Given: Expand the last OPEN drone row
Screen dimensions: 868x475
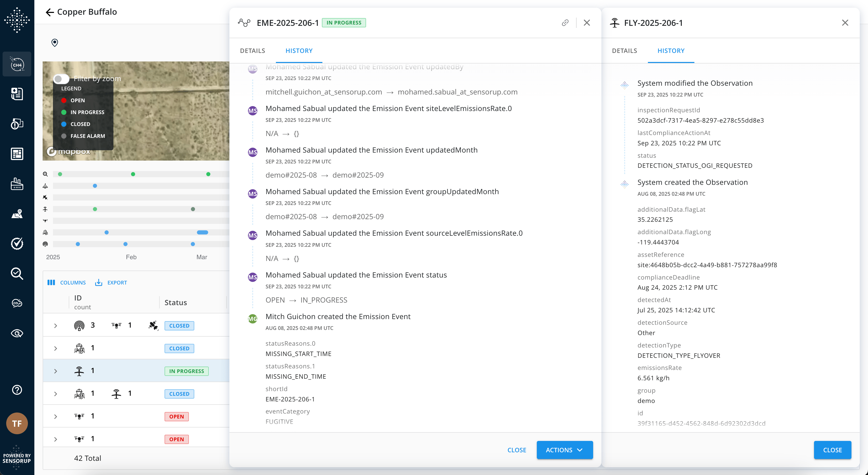Looking at the screenshot, I should pyautogui.click(x=56, y=439).
